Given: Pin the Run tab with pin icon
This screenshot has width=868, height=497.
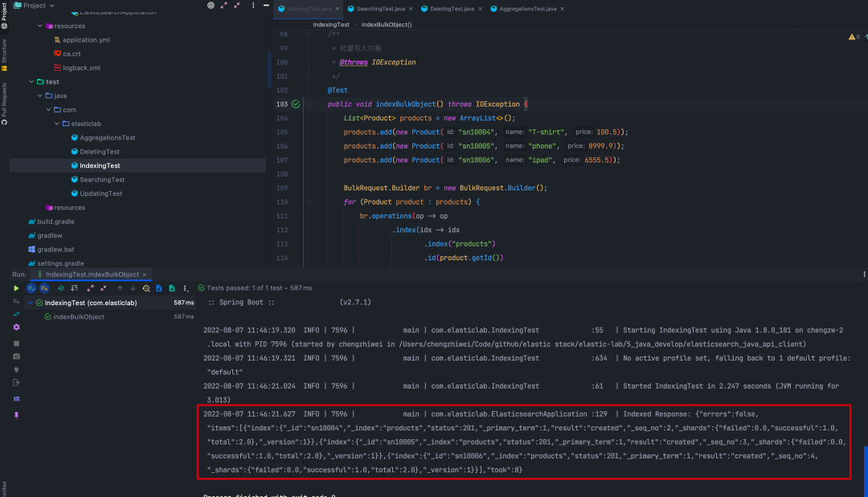Looking at the screenshot, I should coord(16,415).
